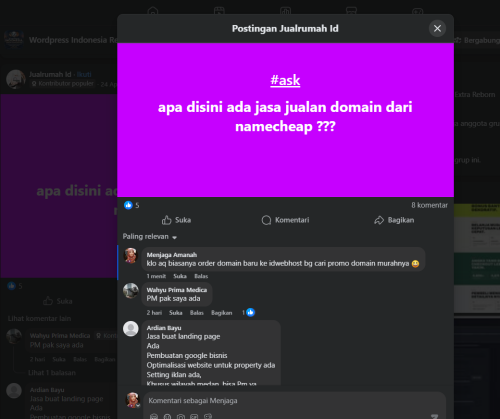The width and height of the screenshot is (500, 419).
Task: Open Wahyu Prima Medica's avatar in the dialog
Action: coord(131,291)
